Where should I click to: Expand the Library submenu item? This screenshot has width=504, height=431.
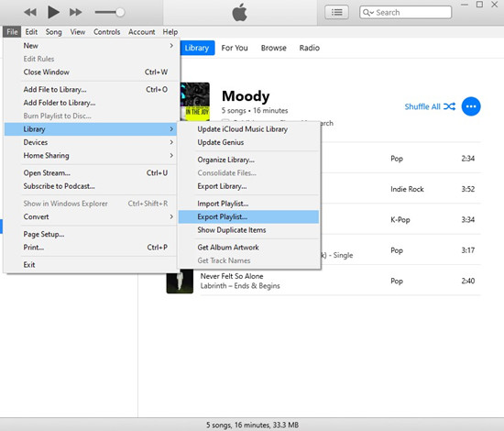(x=91, y=129)
